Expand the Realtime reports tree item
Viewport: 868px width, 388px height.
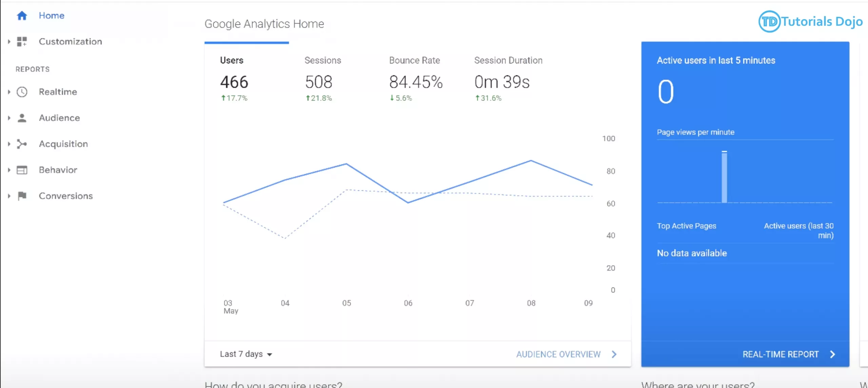pos(9,91)
